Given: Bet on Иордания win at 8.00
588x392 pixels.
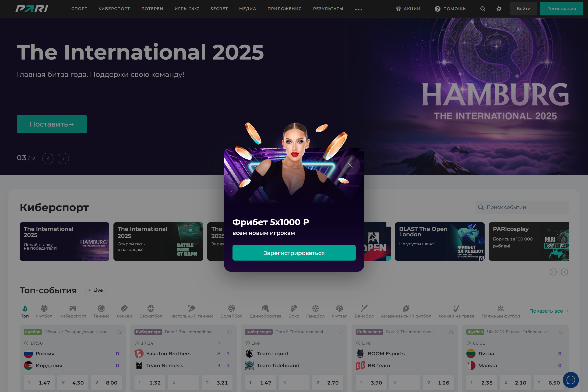Looking at the screenshot, I should 106,383.
